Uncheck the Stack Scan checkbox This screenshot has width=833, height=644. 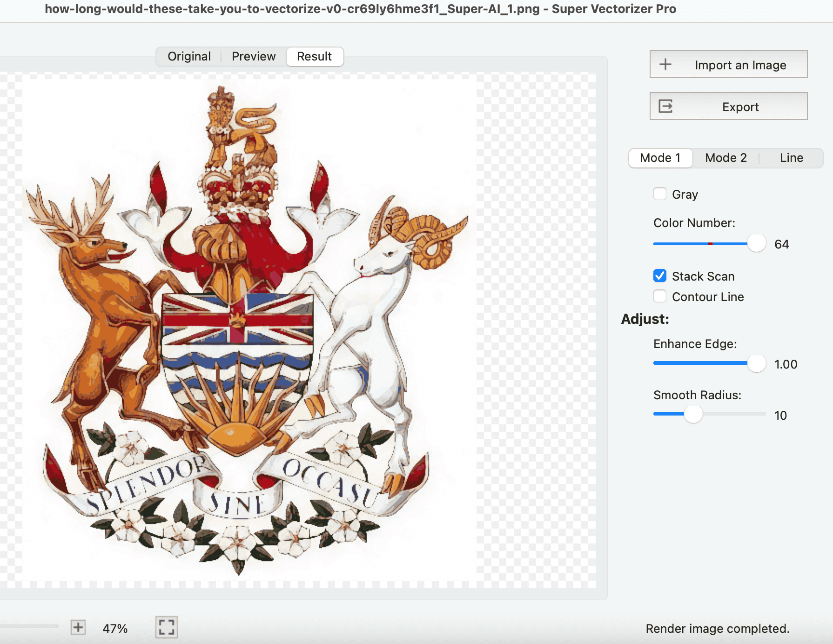coord(660,276)
